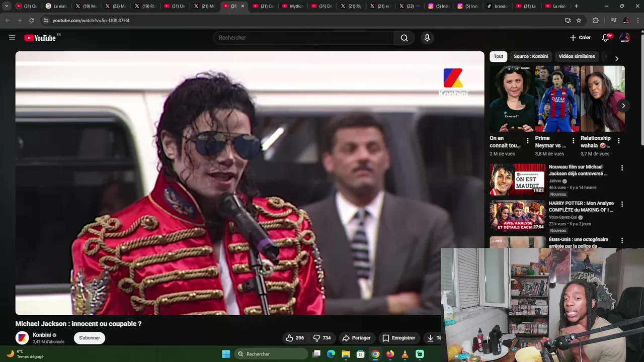Dislike the video with thumbs down
This screenshot has height=362, width=644.
point(322,338)
